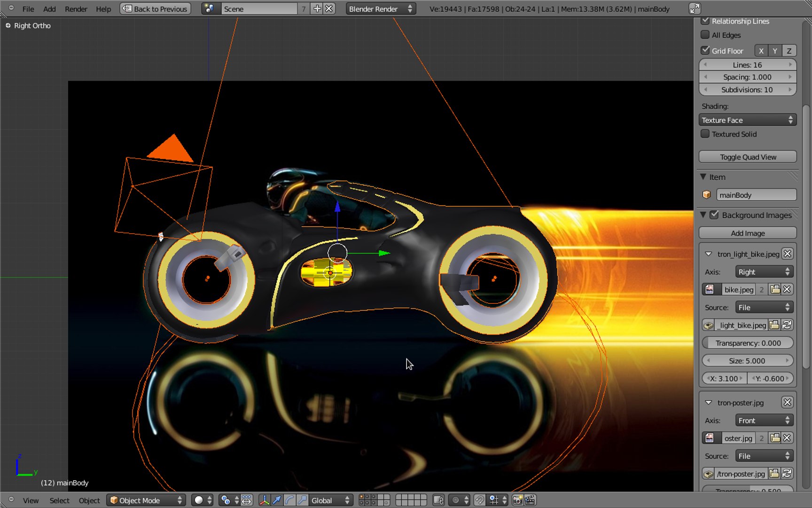Remove the tron-poster.jpg background image entry

788,403
